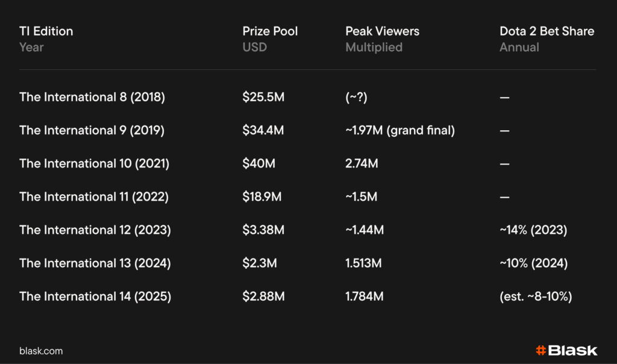This screenshot has width=617, height=364.
Task: Click The International 10 (2021) row label
Action: pos(94,163)
